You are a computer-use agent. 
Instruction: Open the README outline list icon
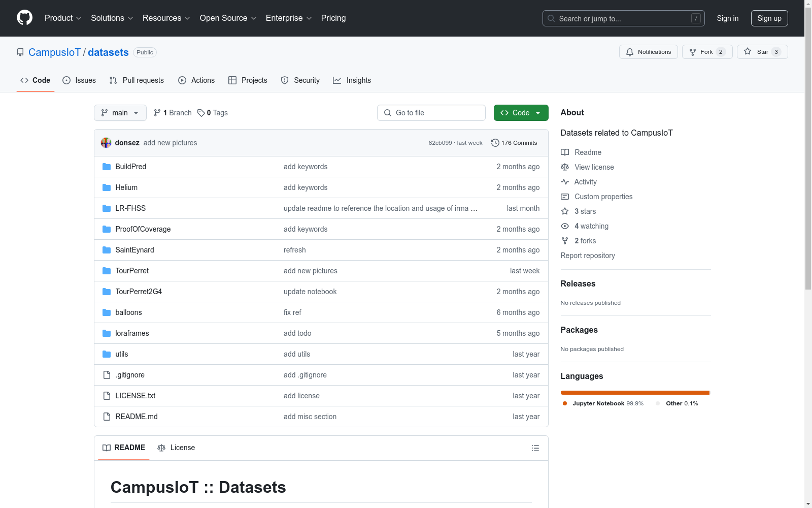pos(535,448)
